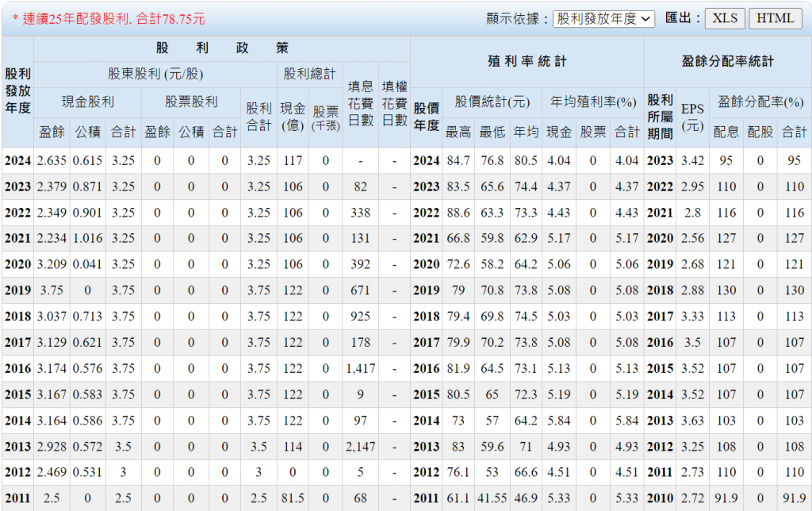Image resolution: width=812 pixels, height=511 pixels.
Task: Click the 股利政策 section header
Action: [222, 48]
